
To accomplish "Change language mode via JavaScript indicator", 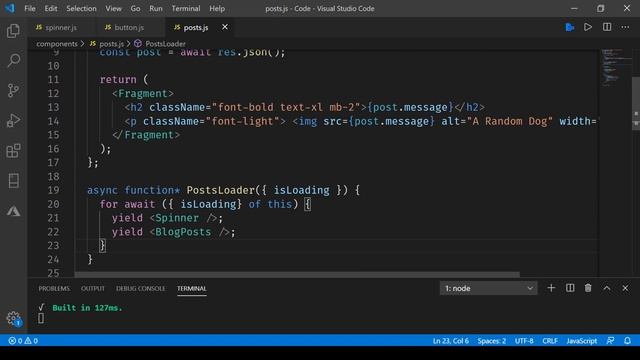I will [x=582, y=340].
